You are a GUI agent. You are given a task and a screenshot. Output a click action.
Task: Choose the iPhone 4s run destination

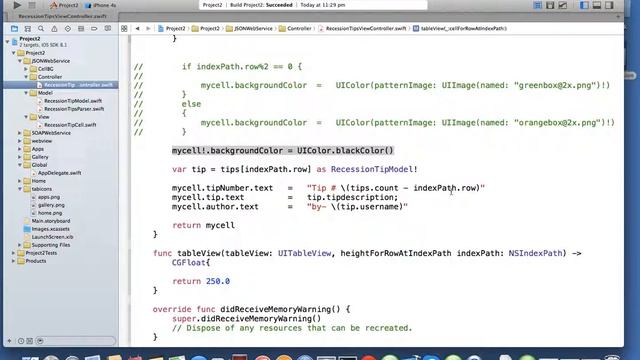pyautogui.click(x=100, y=5)
